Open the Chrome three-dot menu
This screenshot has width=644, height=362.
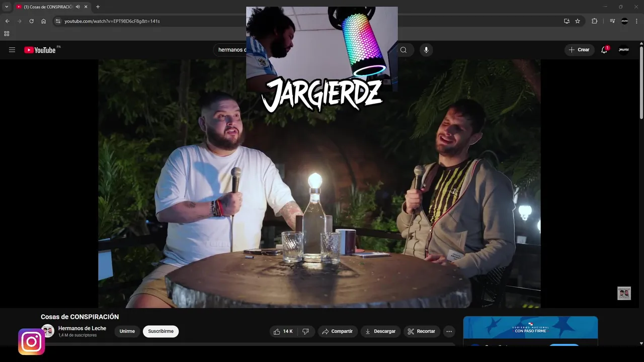(636, 21)
